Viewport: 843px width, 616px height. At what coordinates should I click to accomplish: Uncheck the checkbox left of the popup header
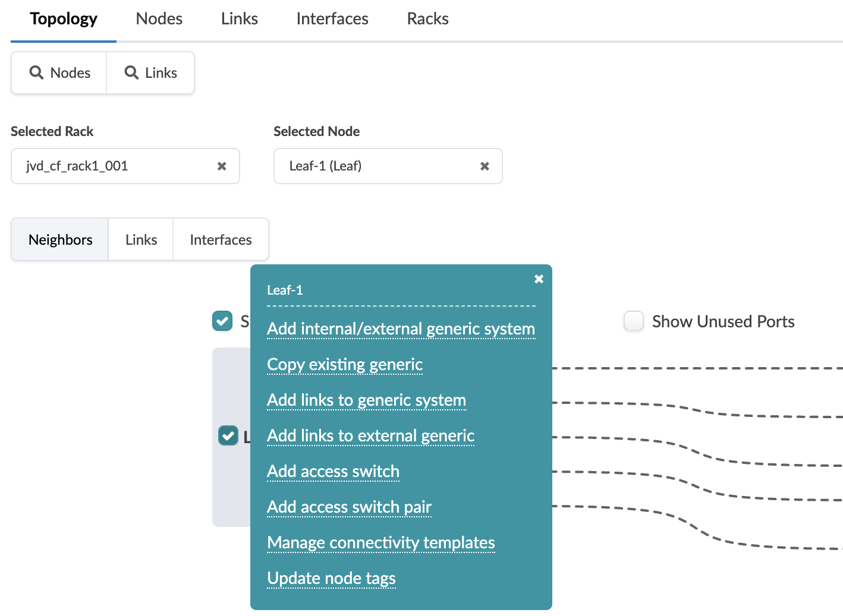(x=222, y=321)
